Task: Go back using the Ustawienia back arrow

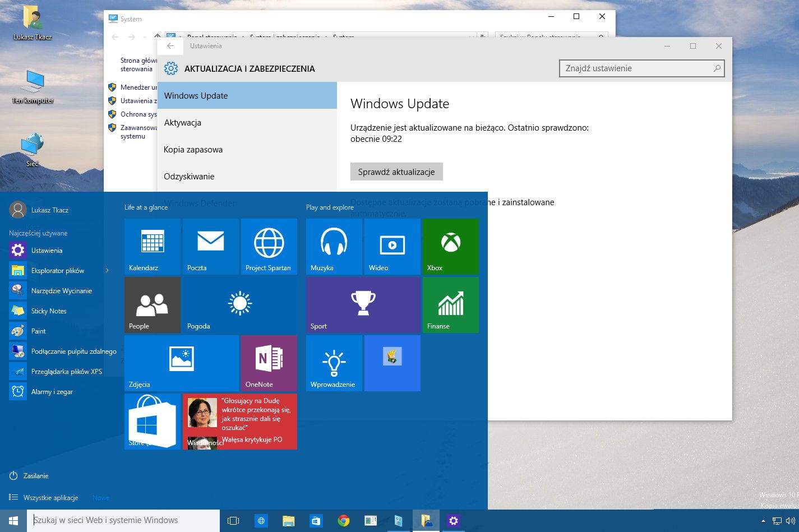Action: click(x=170, y=46)
